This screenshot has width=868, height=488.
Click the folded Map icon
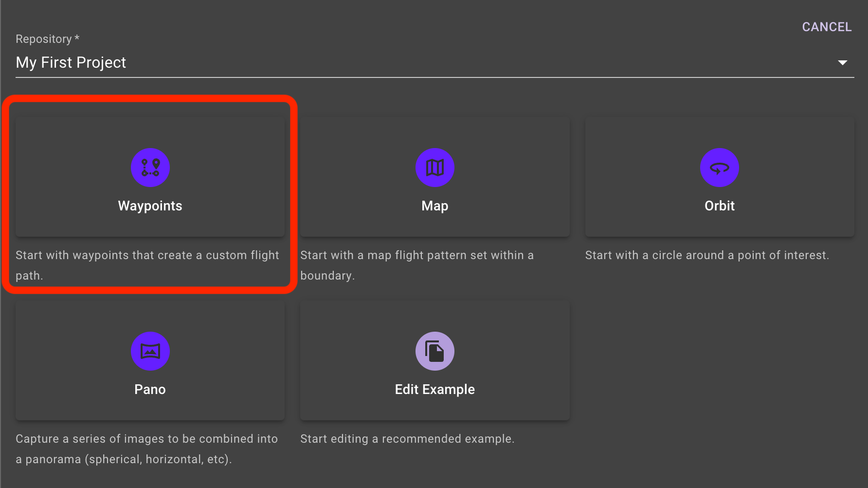[435, 168]
